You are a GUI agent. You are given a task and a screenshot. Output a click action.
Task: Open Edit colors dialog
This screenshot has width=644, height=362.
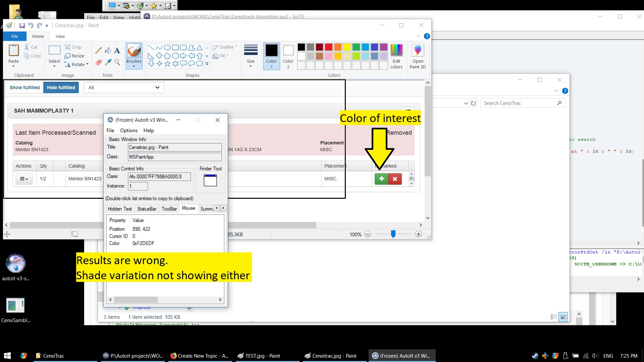pyautogui.click(x=396, y=56)
